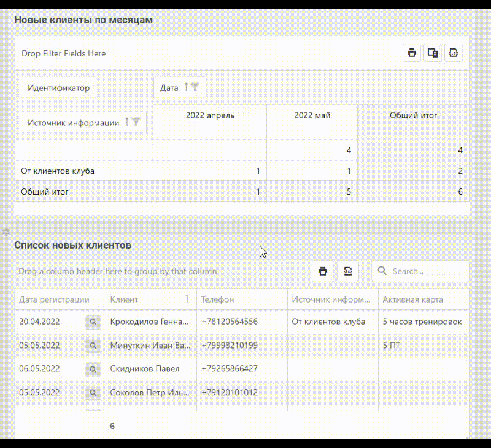Open the filter on the Дата field

(195, 87)
